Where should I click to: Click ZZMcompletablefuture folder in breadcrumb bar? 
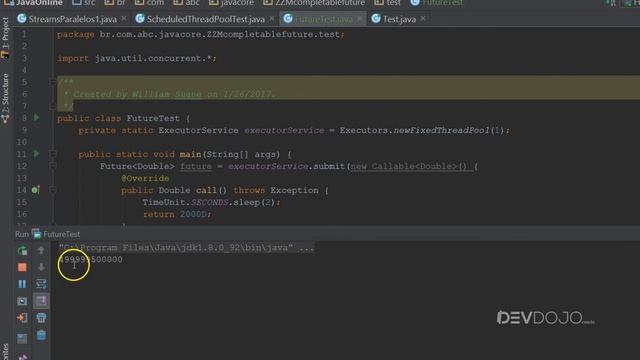(x=314, y=3)
